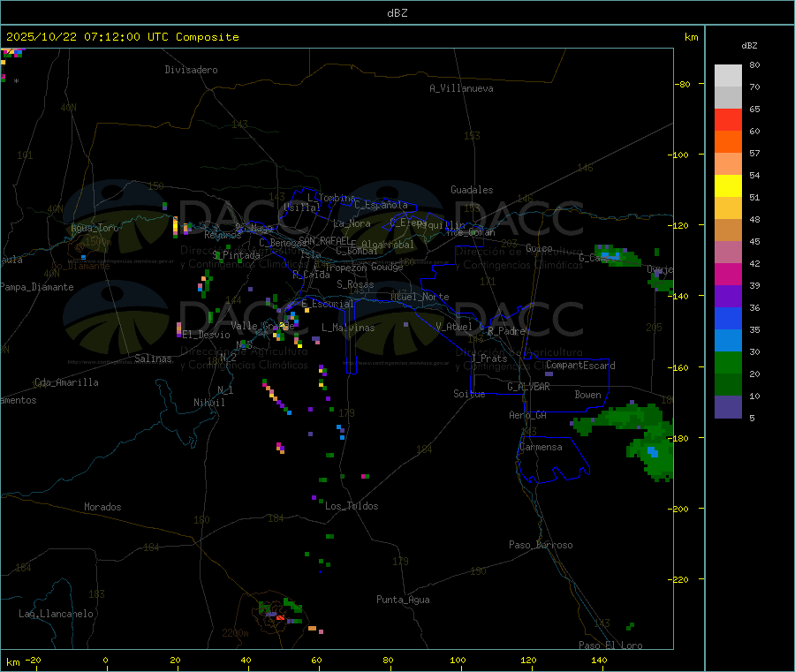Click the -200 km vertical axis tick label

[679, 509]
